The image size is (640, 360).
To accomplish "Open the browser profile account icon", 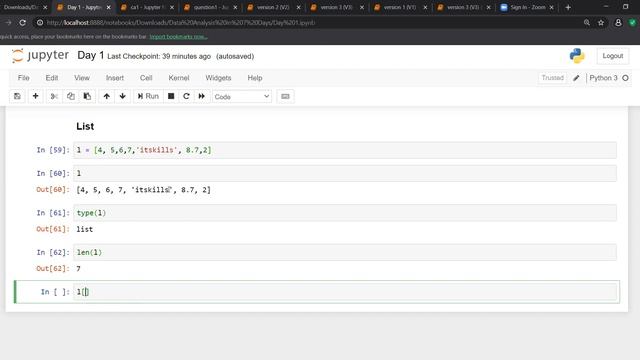I will [x=618, y=23].
